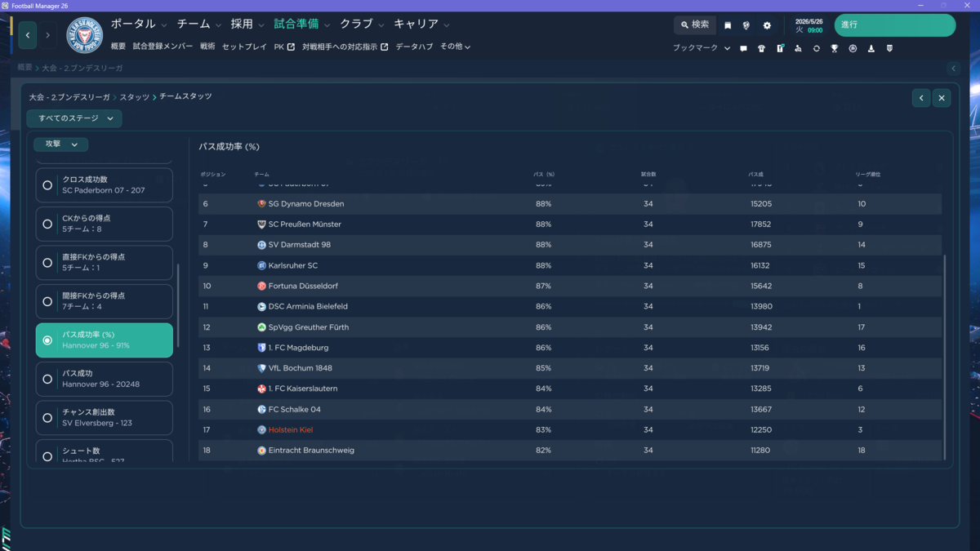Open the globe/world icon in top bar
Viewport: 980px width, 551px height.
click(746, 25)
